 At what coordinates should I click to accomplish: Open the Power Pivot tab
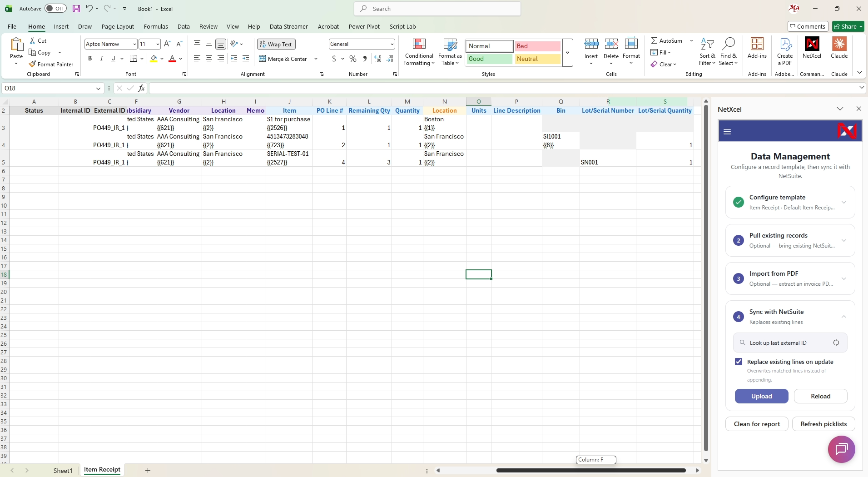[x=364, y=26]
